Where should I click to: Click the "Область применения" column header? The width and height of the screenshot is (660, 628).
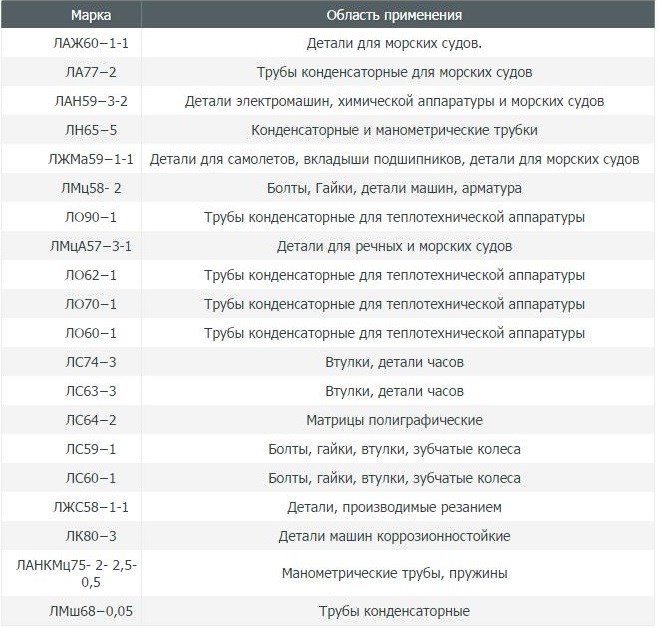point(394,17)
